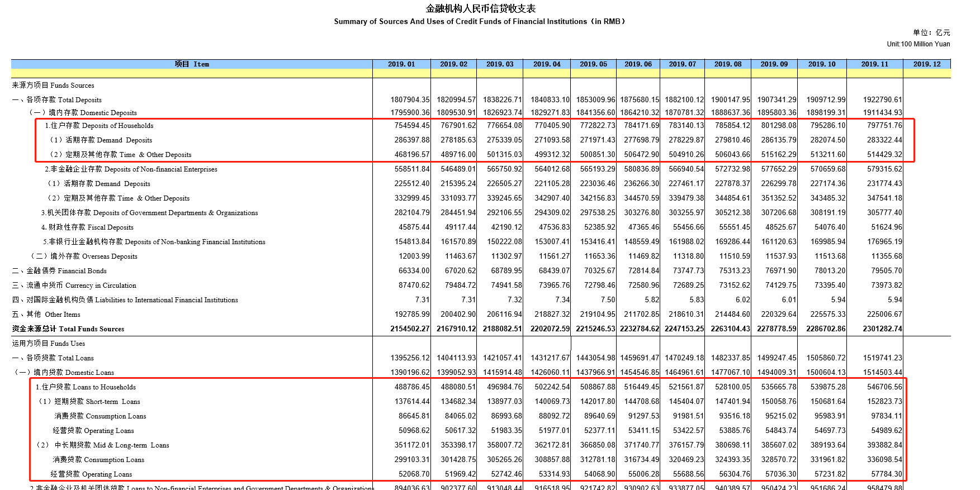Select Total Deposits value "1922790.61"
980x490 pixels.
click(x=883, y=100)
